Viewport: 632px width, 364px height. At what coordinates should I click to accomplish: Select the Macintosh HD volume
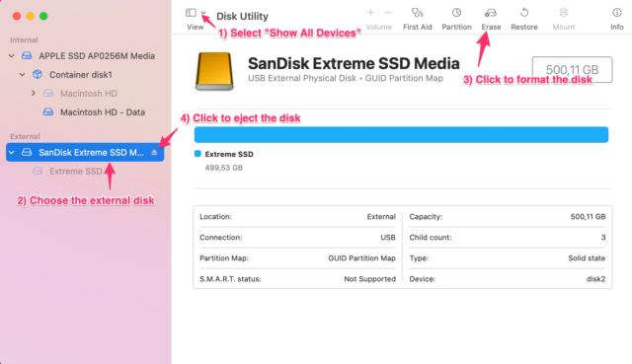[x=89, y=94]
